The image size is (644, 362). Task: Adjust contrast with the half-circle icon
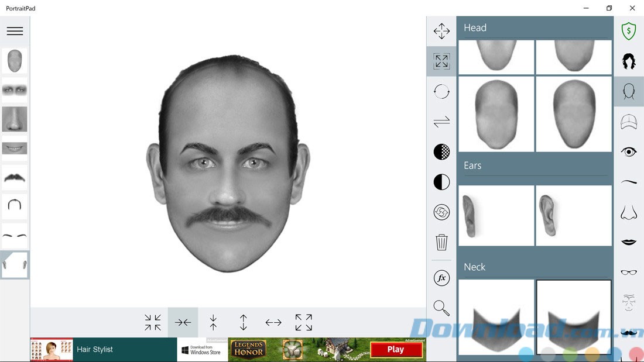click(441, 182)
